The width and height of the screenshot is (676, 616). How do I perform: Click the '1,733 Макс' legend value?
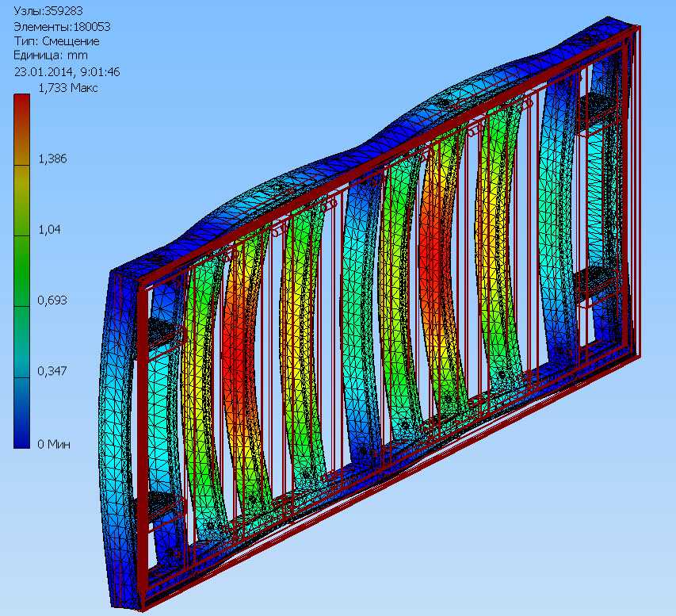[x=68, y=88]
